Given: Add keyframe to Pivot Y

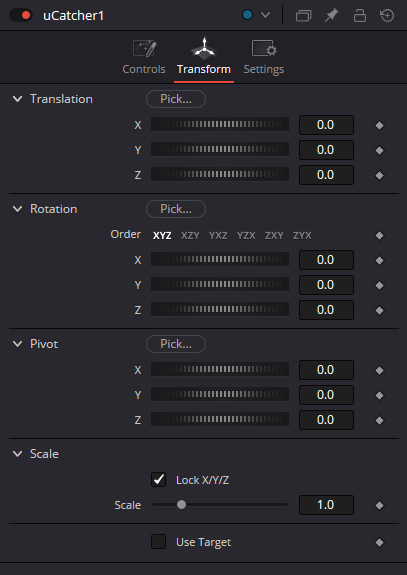Looking at the screenshot, I should [x=380, y=395].
